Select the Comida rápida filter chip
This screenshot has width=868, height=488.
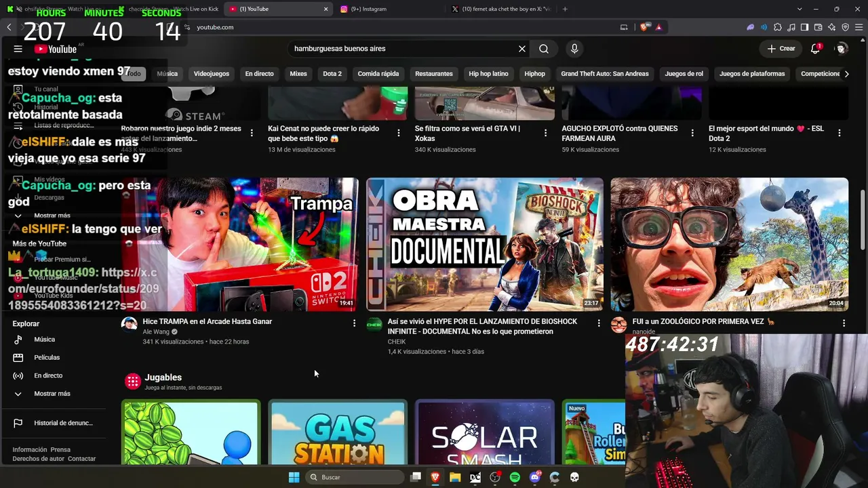point(378,74)
